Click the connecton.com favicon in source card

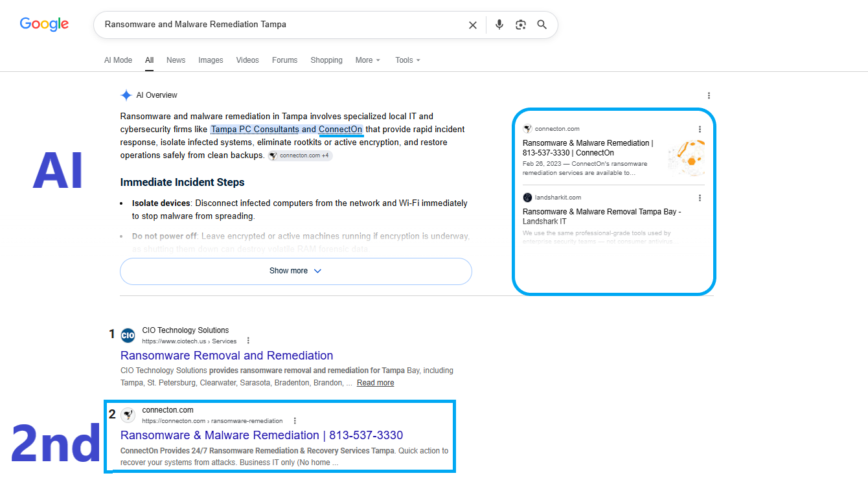[x=527, y=129]
